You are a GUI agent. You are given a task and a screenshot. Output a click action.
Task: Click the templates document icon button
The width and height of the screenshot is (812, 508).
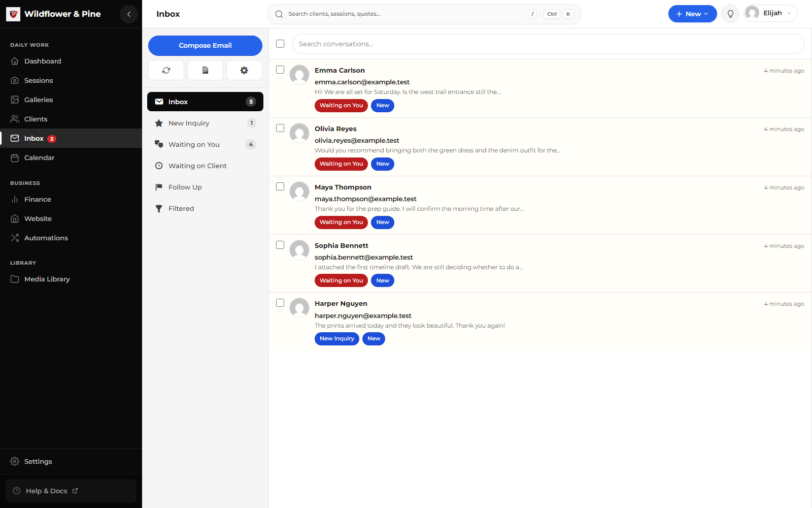pos(205,70)
